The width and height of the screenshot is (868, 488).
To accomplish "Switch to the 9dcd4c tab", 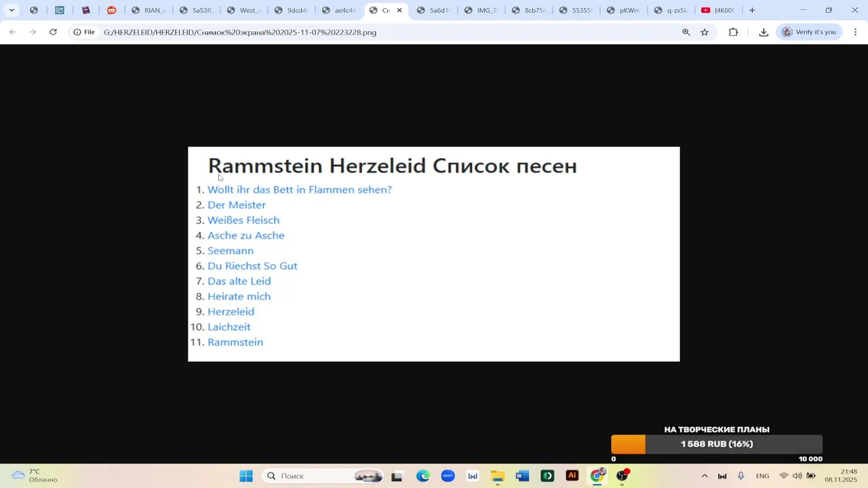I will click(x=291, y=10).
